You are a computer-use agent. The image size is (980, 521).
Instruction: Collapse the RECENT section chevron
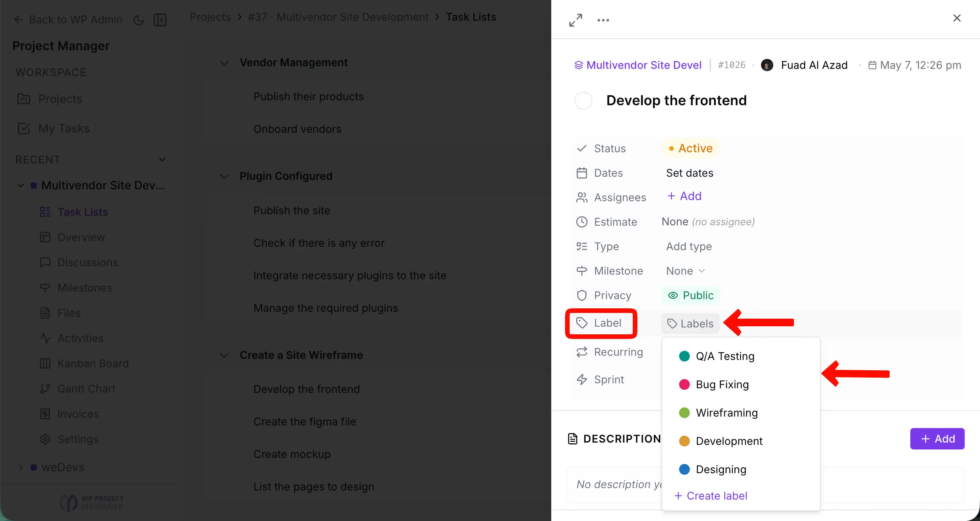tap(162, 160)
